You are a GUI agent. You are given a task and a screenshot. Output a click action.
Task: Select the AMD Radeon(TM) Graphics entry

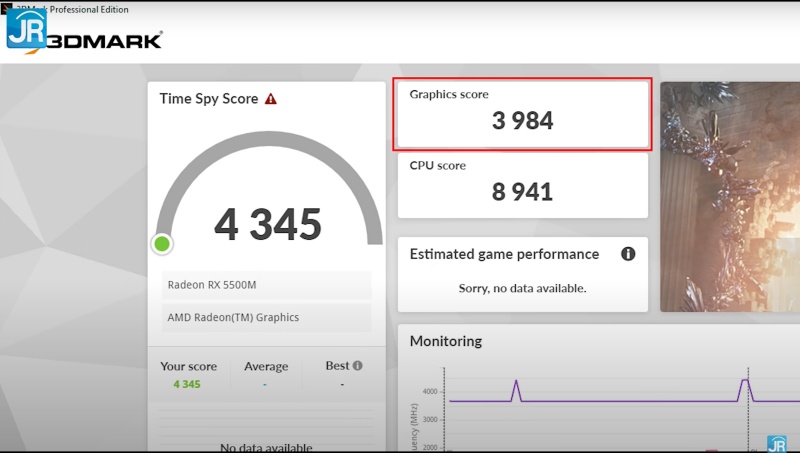pos(266,317)
